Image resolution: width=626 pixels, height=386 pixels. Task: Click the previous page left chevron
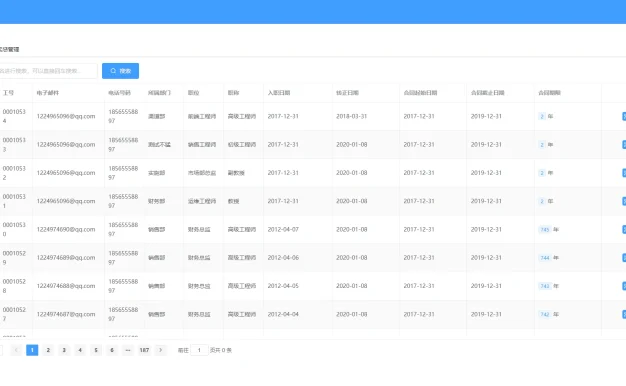[x=16, y=350]
